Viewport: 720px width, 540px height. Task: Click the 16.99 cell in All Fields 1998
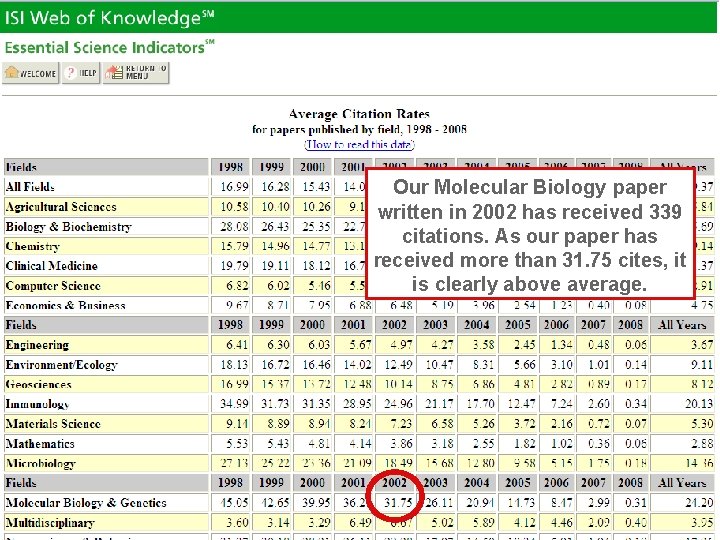231,187
